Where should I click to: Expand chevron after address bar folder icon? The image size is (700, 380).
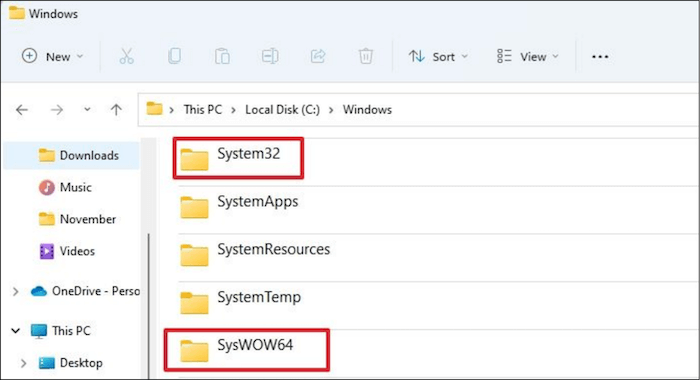(x=171, y=110)
